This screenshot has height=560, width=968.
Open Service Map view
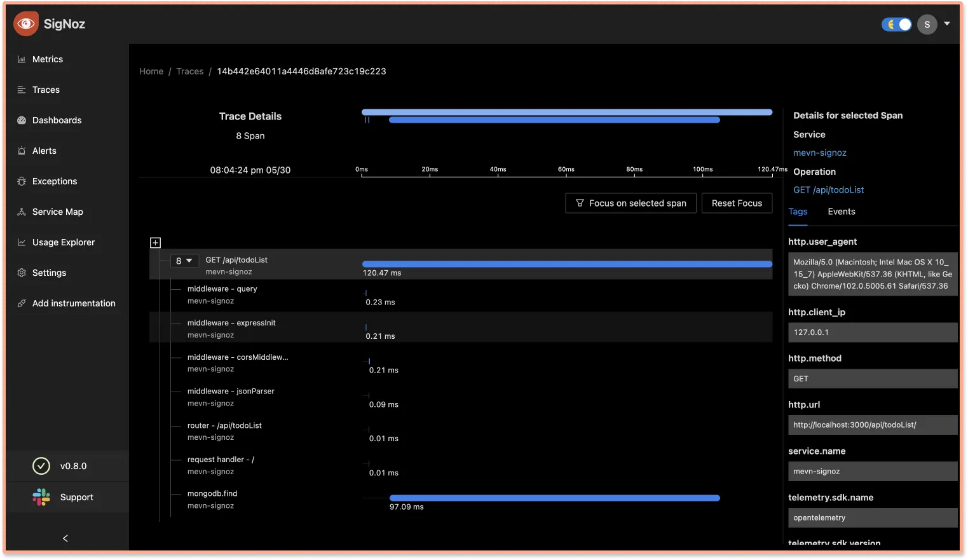pos(58,212)
